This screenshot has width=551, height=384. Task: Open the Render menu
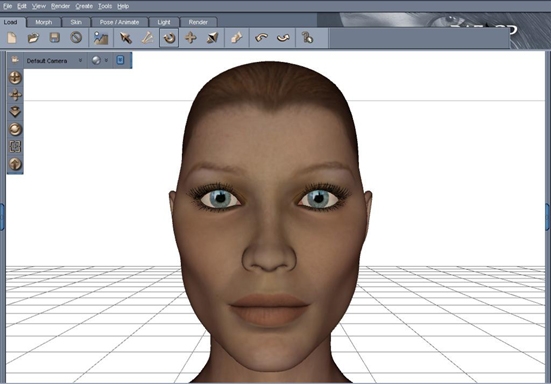click(60, 6)
